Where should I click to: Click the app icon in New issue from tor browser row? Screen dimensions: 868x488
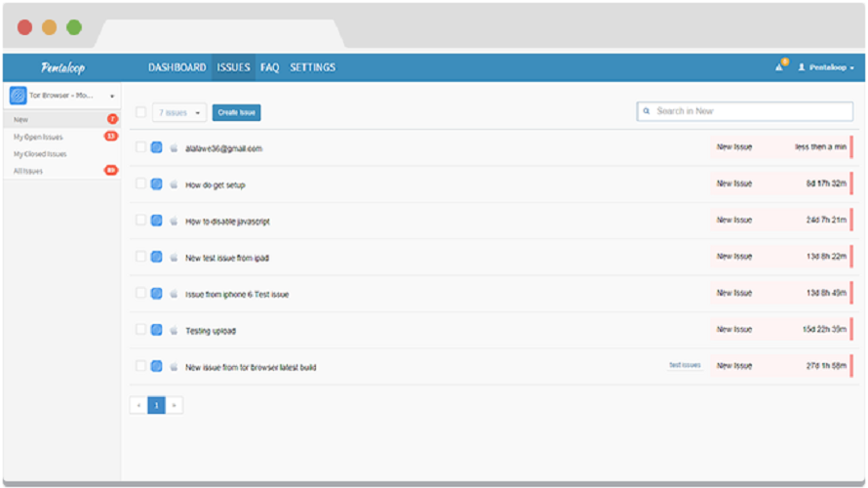(157, 366)
